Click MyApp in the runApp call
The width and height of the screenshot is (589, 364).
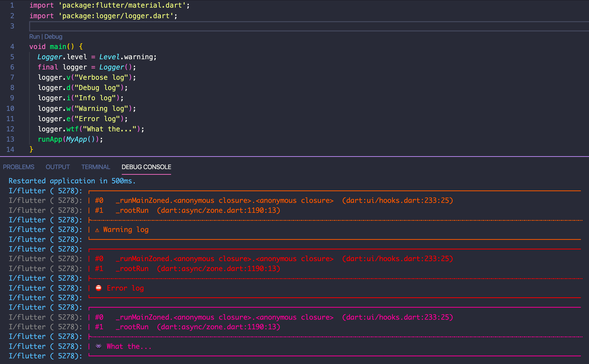pos(77,139)
